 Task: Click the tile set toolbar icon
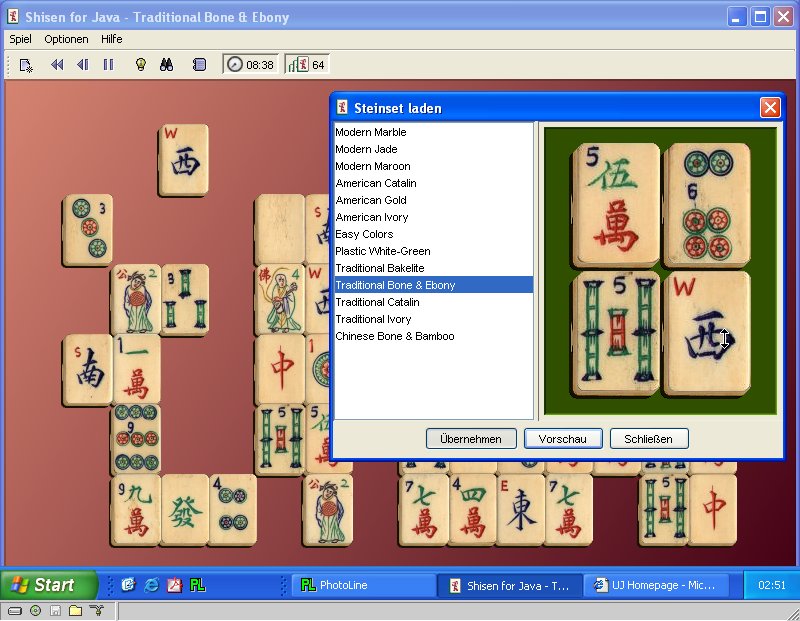click(199, 65)
